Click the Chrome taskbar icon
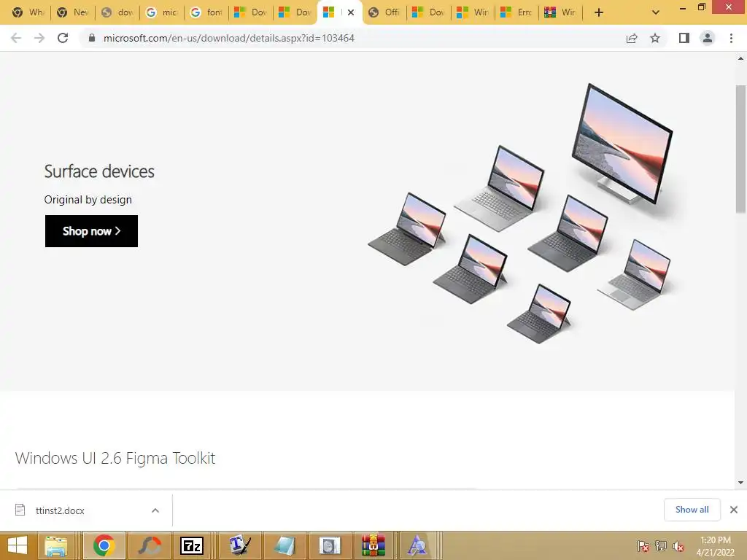Screen dimensions: 747x560 [104, 545]
